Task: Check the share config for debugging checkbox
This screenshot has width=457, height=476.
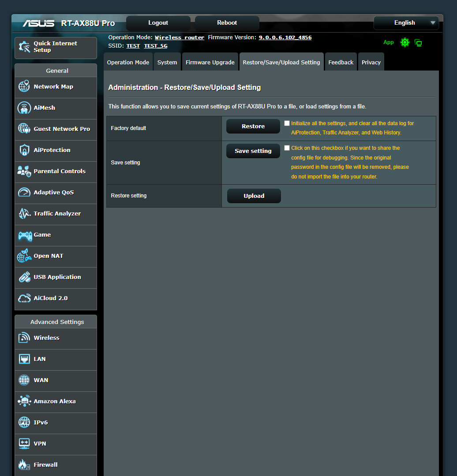Action: 287,148
